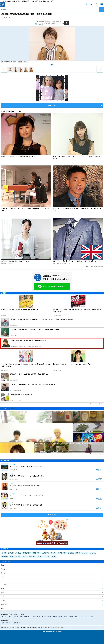Viewport: 104px width, 644px height.
Task: Click camera icon on 泉ピン子 article row
Action: pos(97,479)
